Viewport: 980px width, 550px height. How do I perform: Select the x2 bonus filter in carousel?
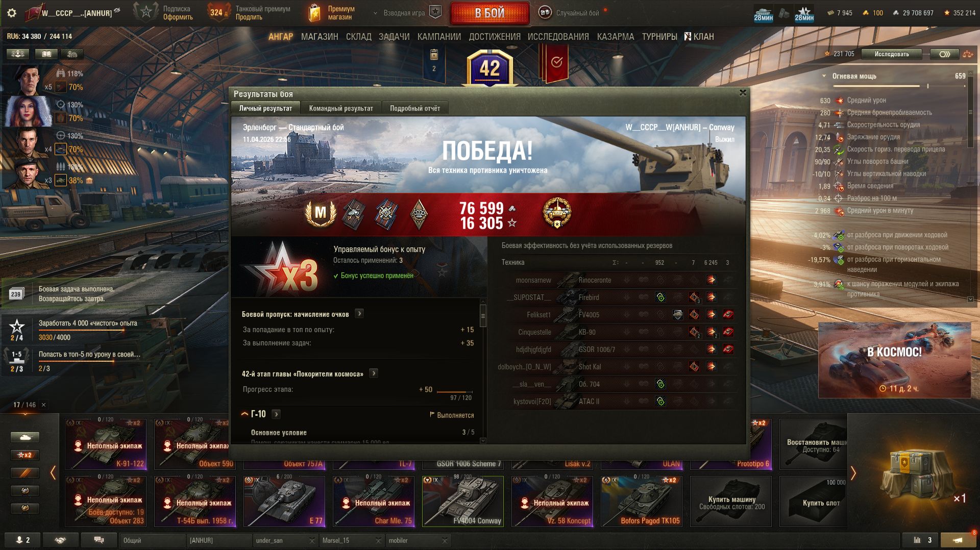point(25,455)
